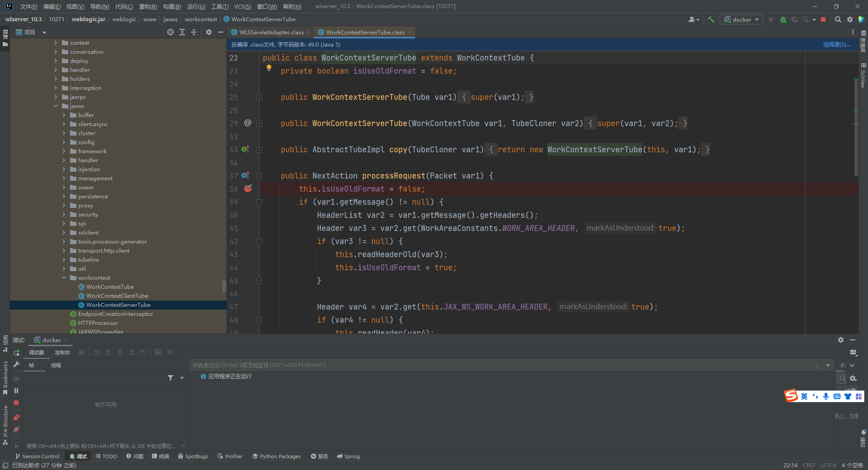Click Collapse All in project panel
The width and height of the screenshot is (868, 470).
(x=194, y=32)
